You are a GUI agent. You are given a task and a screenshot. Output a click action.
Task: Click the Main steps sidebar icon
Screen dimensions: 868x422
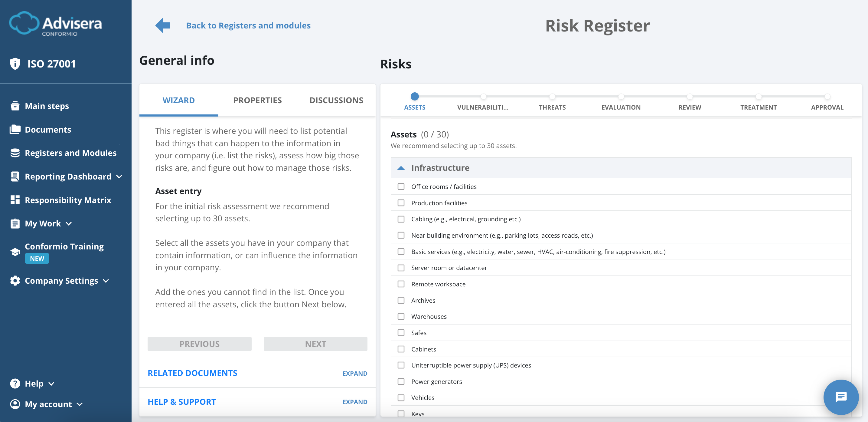point(15,106)
